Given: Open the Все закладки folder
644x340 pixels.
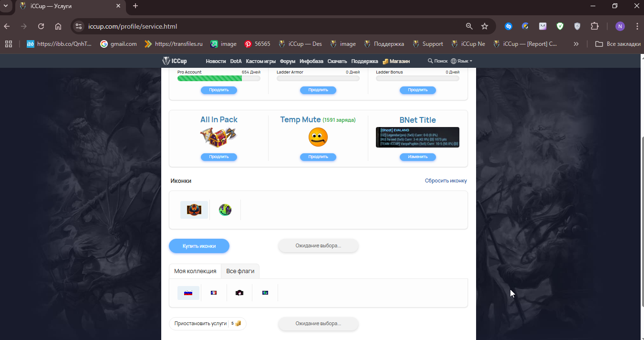Looking at the screenshot, I should click(x=618, y=44).
